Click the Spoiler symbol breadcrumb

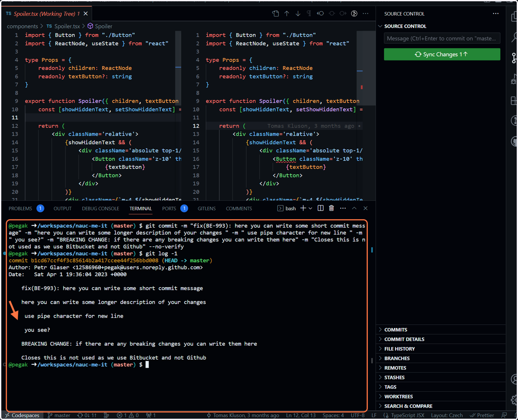tap(100, 26)
